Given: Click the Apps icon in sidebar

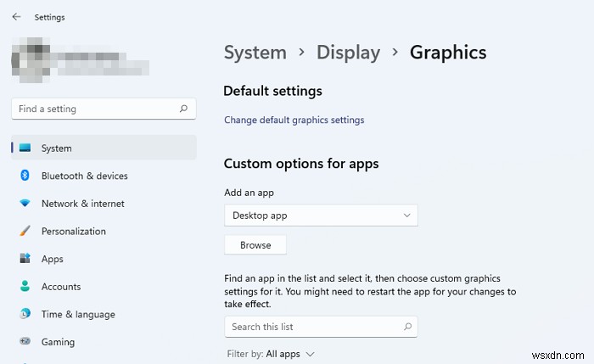Looking at the screenshot, I should click(x=25, y=259).
